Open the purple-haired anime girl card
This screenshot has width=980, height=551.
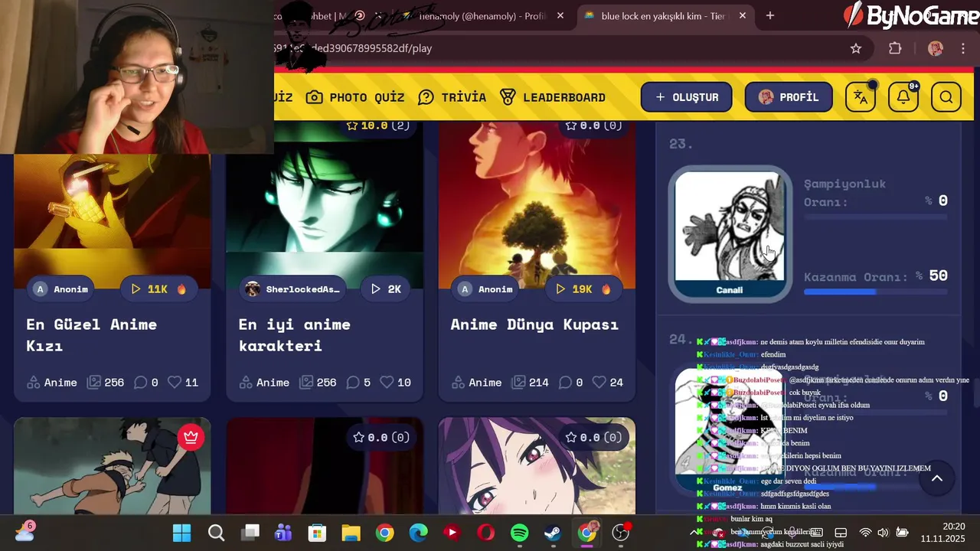pos(537,466)
